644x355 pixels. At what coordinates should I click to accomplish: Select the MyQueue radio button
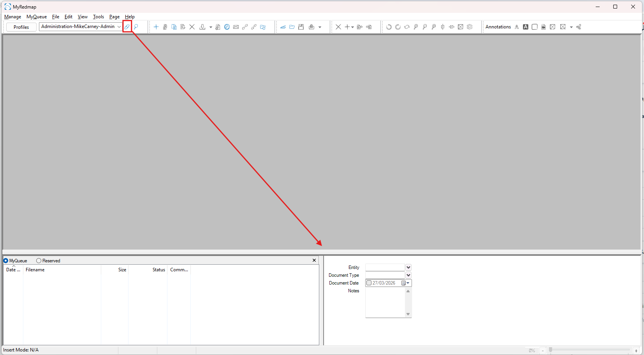[x=6, y=261]
